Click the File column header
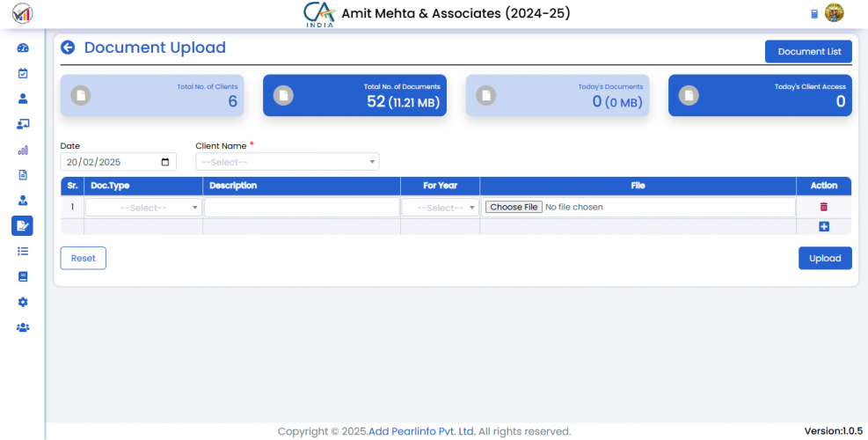Viewport: 868px width, 440px height. pyautogui.click(x=638, y=186)
